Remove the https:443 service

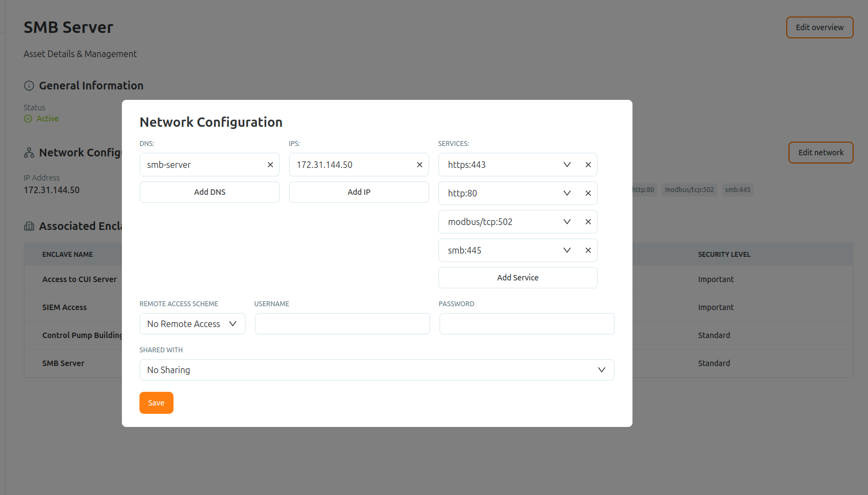tap(588, 165)
